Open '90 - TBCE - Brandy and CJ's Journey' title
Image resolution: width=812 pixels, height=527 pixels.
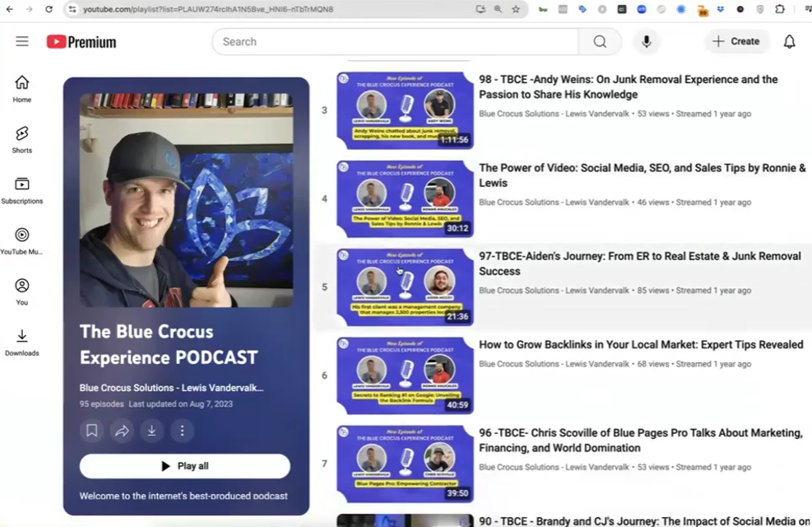pyautogui.click(x=644, y=520)
